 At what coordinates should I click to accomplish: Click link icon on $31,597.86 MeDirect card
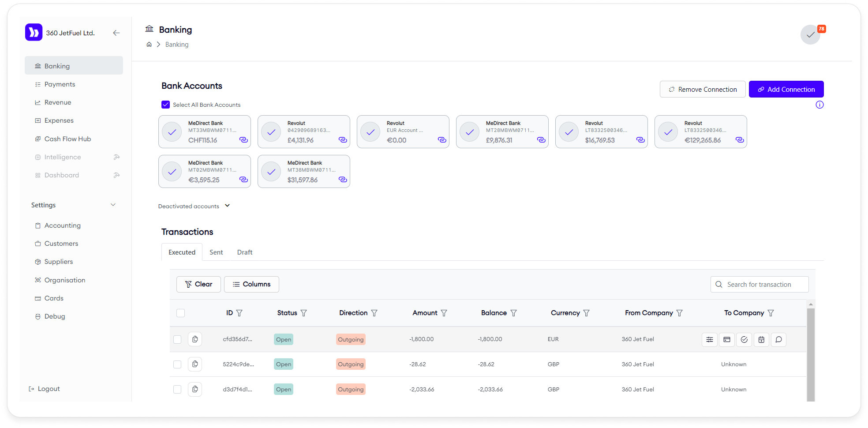(x=343, y=180)
